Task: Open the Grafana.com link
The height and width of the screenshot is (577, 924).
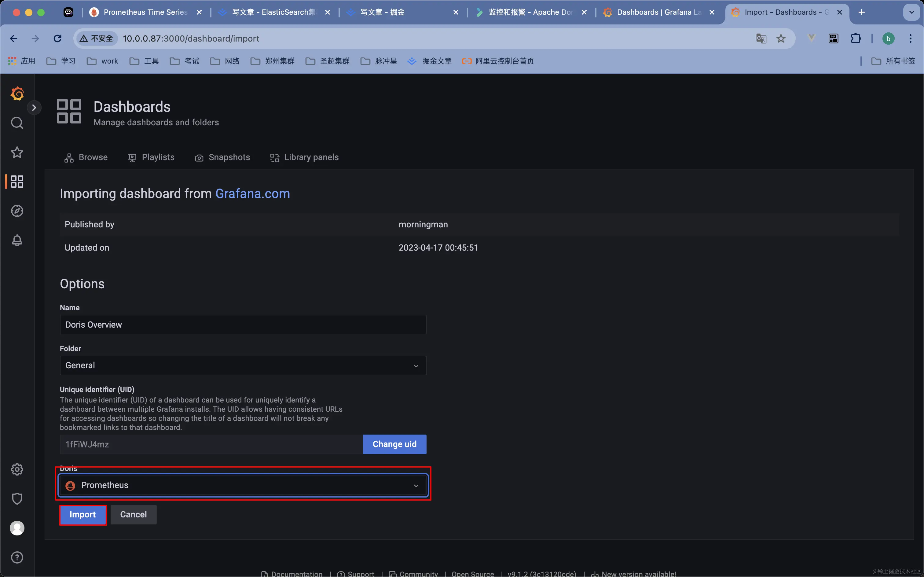Action: pyautogui.click(x=253, y=193)
